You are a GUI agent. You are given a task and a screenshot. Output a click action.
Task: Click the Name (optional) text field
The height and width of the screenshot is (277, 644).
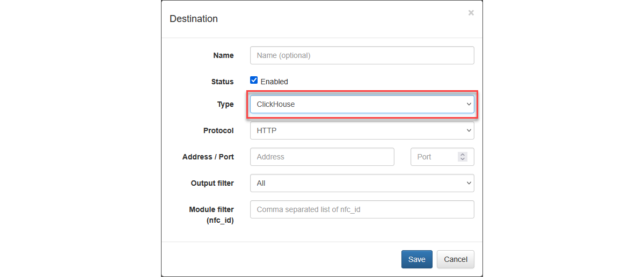[x=362, y=55]
